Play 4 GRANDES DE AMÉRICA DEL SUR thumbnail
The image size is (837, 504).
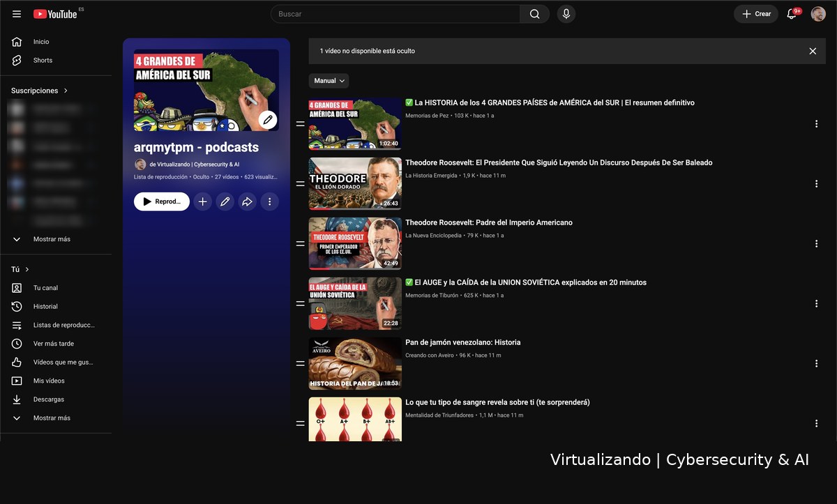355,124
